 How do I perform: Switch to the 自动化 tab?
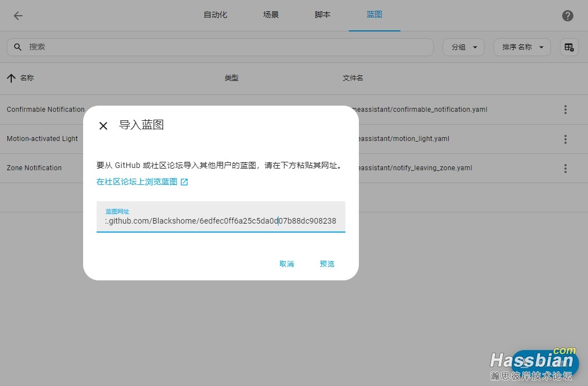(215, 15)
